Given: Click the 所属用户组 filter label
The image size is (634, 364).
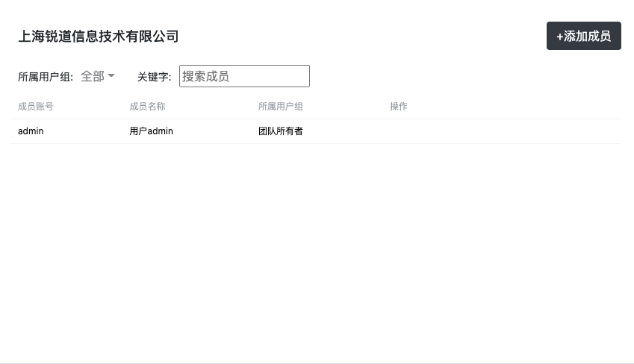Looking at the screenshot, I should 45,77.
